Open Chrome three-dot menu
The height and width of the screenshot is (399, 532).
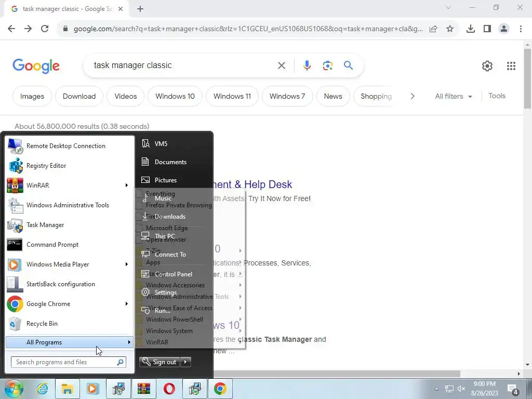521,29
